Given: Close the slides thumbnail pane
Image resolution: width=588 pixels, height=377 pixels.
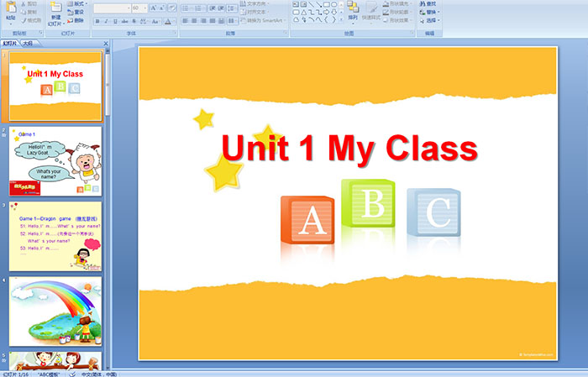Looking at the screenshot, I should [106, 44].
